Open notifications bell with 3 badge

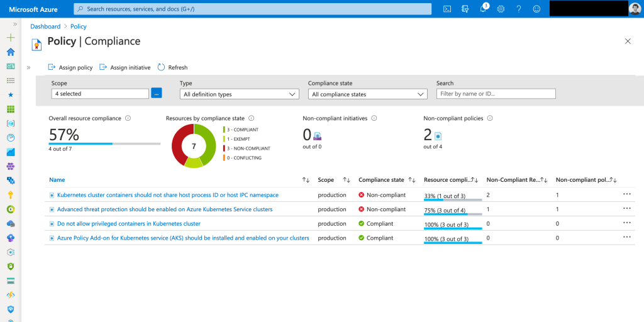[484, 9]
